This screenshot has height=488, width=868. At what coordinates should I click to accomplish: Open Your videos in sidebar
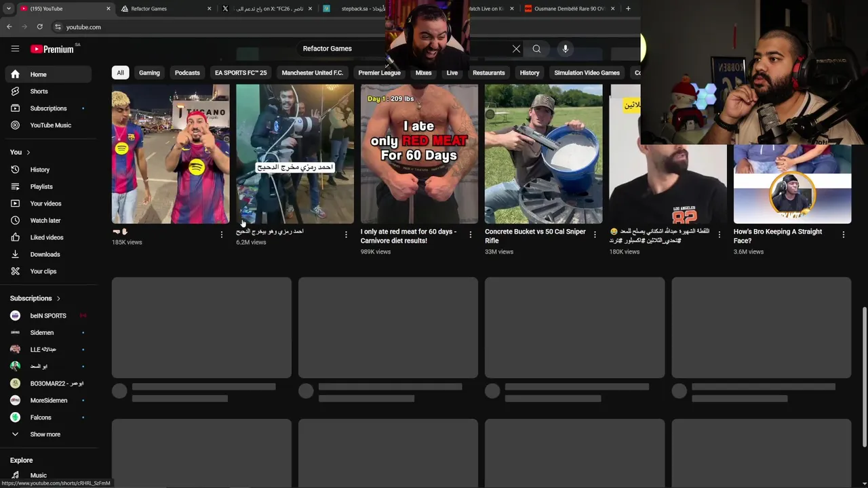[x=47, y=203]
